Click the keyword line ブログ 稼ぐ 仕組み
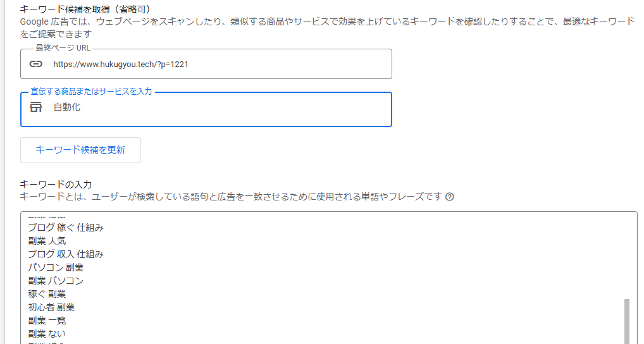 tap(66, 228)
